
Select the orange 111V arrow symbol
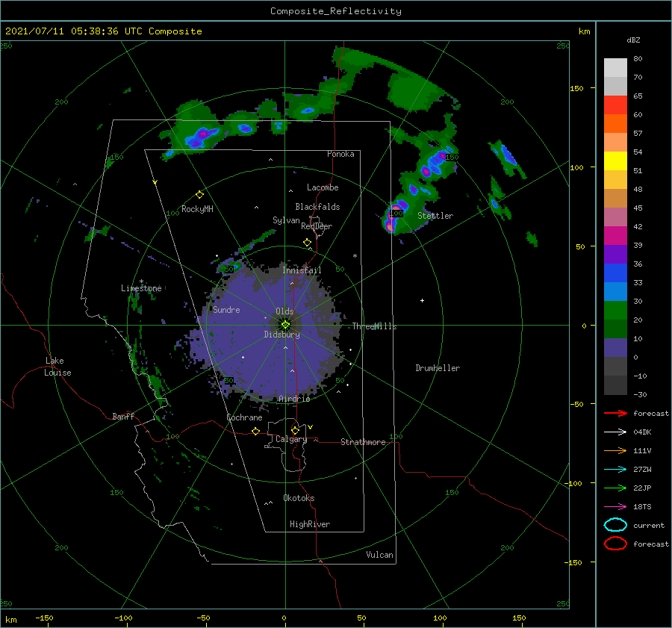click(x=615, y=450)
